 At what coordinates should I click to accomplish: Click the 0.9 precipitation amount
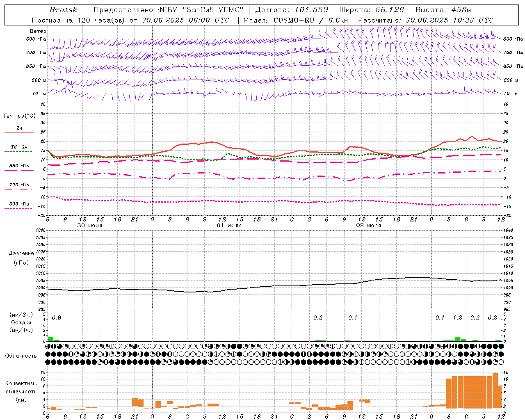tap(56, 318)
